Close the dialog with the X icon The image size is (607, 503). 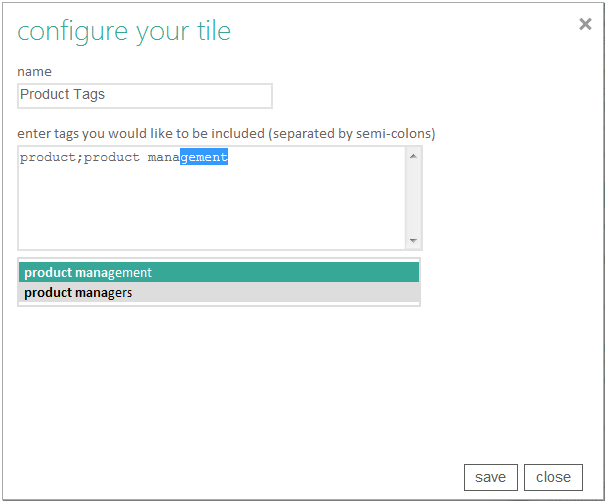click(585, 24)
